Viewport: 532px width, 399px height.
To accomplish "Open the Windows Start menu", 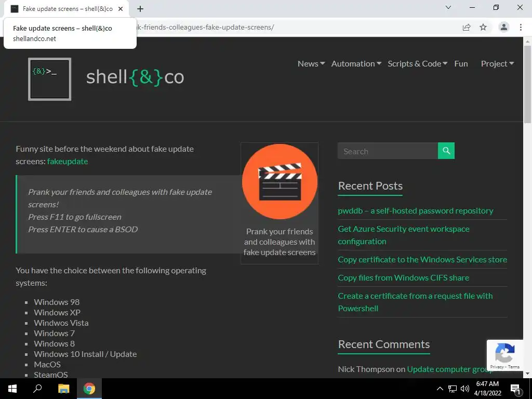I will (12, 389).
